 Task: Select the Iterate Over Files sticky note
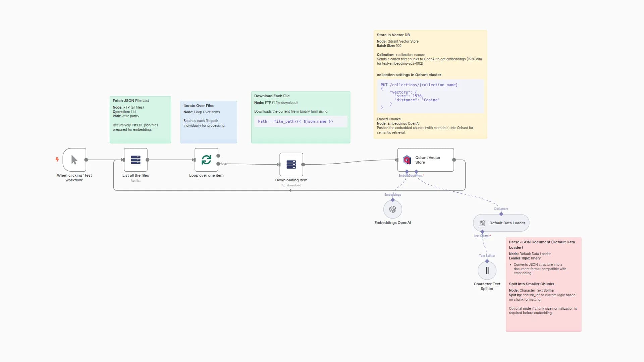point(209,122)
